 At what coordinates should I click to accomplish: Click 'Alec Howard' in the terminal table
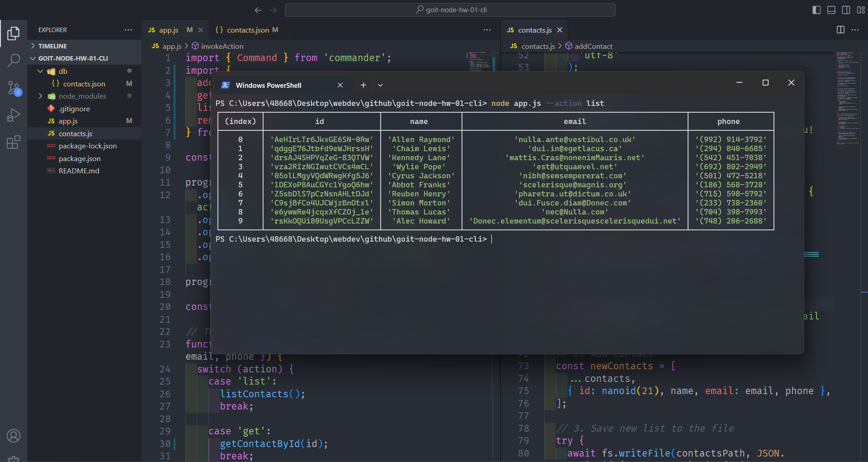[x=421, y=221]
